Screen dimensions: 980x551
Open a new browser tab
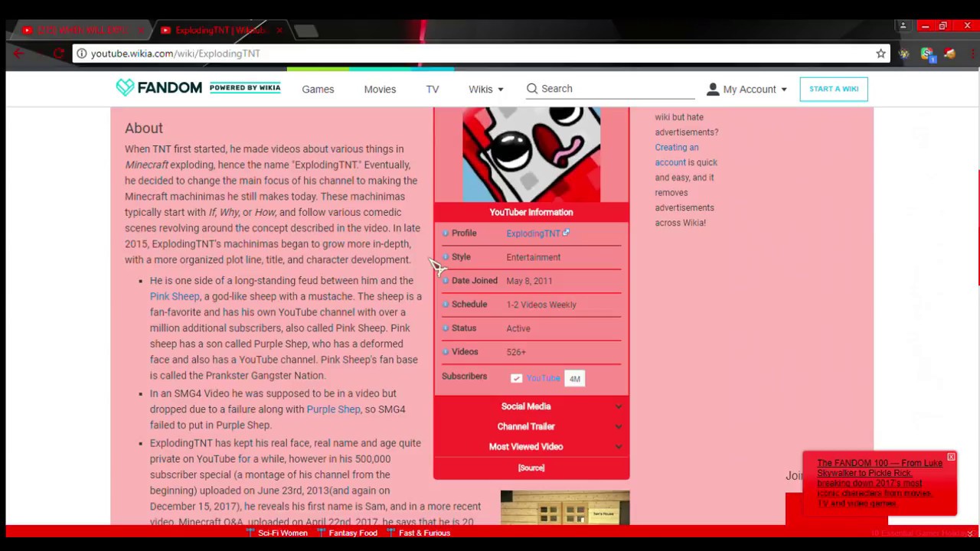coord(305,31)
